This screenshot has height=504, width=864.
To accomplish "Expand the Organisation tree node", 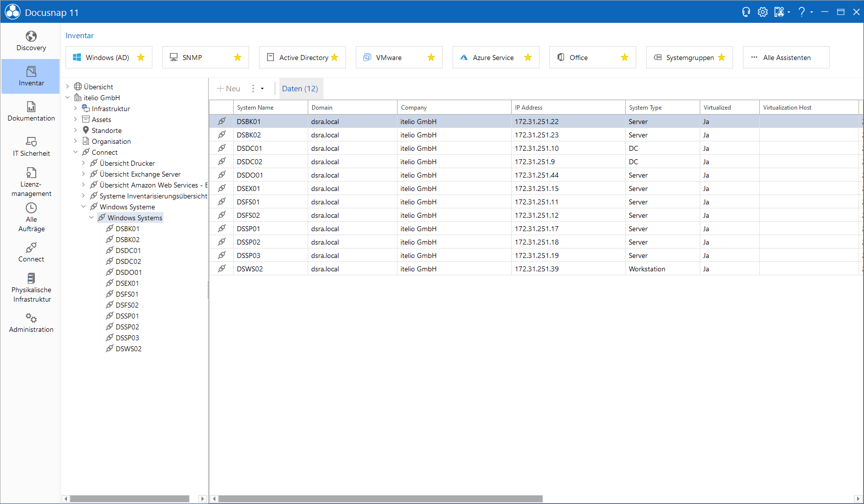I will 75,141.
